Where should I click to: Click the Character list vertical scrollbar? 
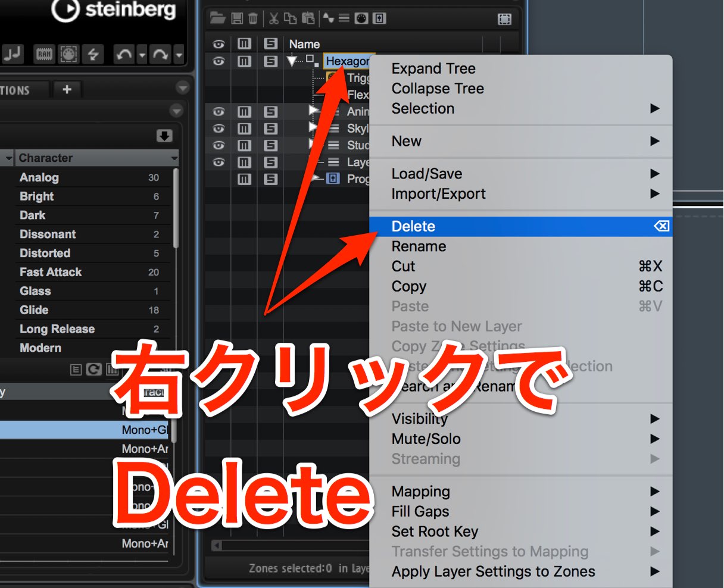pyautogui.click(x=176, y=208)
